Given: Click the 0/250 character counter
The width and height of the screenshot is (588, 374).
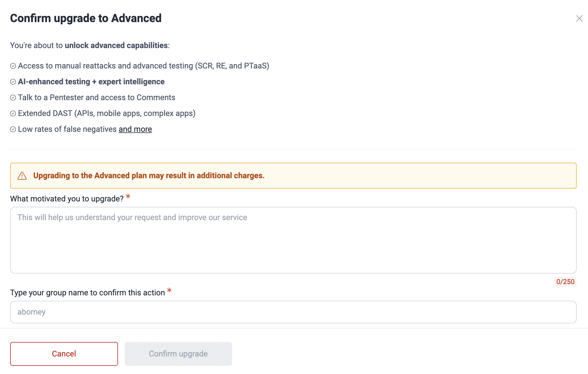Looking at the screenshot, I should (565, 282).
